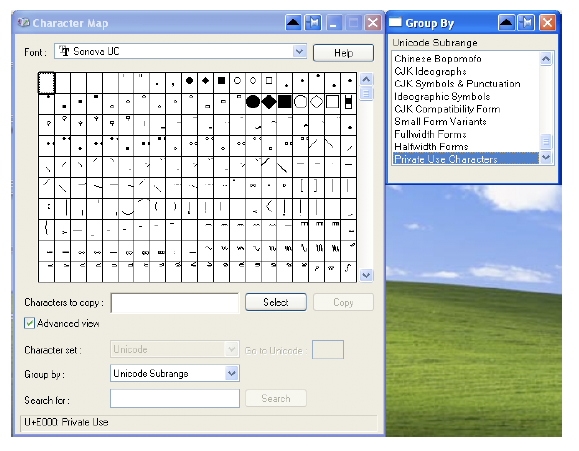Choose Fullwidth Forms subrange
Viewport: 579px width, 451px height.
tap(430, 134)
